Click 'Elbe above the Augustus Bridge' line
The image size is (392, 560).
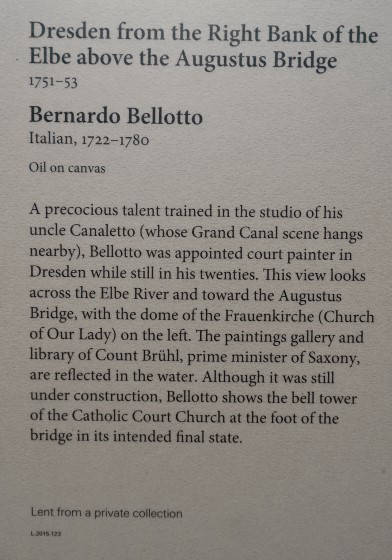(183, 59)
